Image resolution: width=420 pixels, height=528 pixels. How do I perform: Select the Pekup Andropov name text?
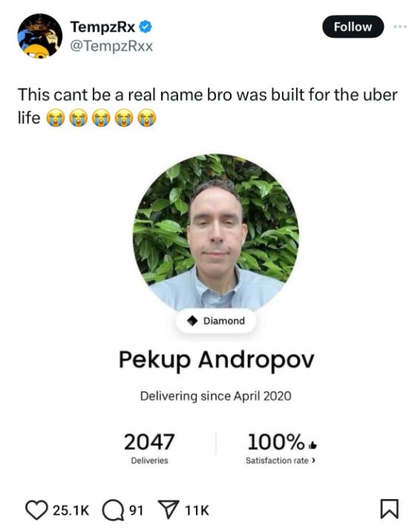click(217, 361)
